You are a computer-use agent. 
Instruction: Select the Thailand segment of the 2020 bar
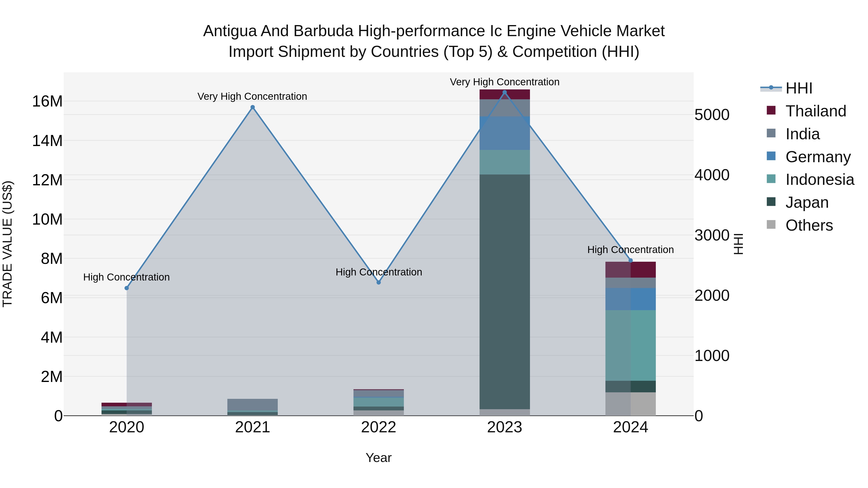click(127, 404)
